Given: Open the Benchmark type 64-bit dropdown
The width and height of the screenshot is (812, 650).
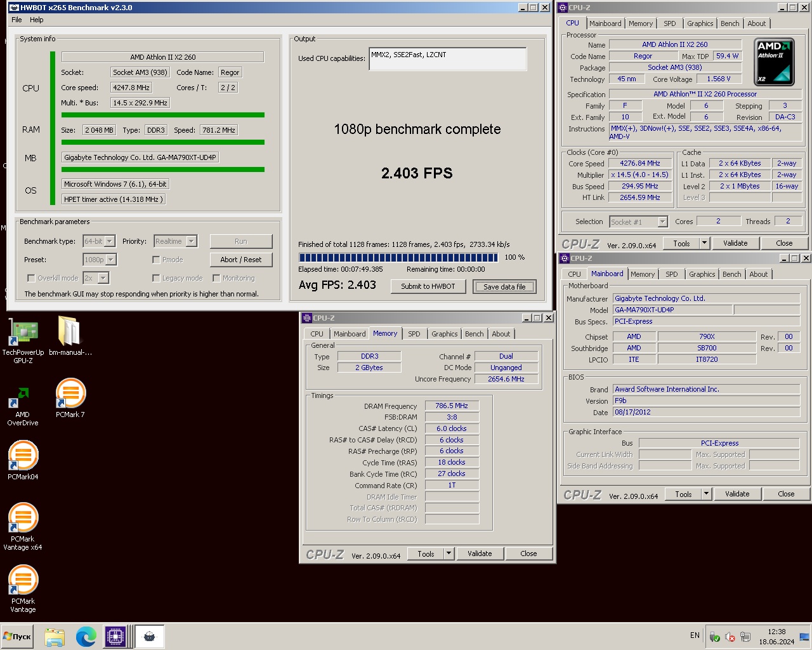Looking at the screenshot, I should [110, 241].
